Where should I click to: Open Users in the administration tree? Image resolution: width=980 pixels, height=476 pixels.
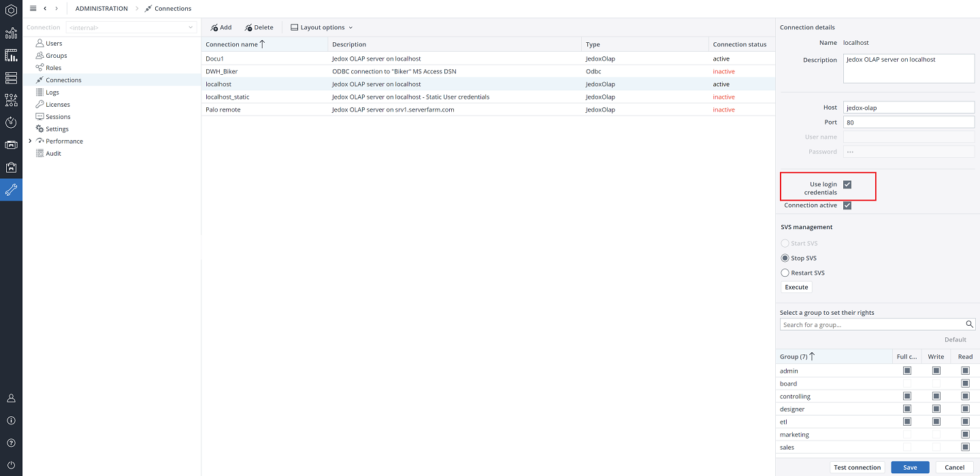pyautogui.click(x=54, y=44)
